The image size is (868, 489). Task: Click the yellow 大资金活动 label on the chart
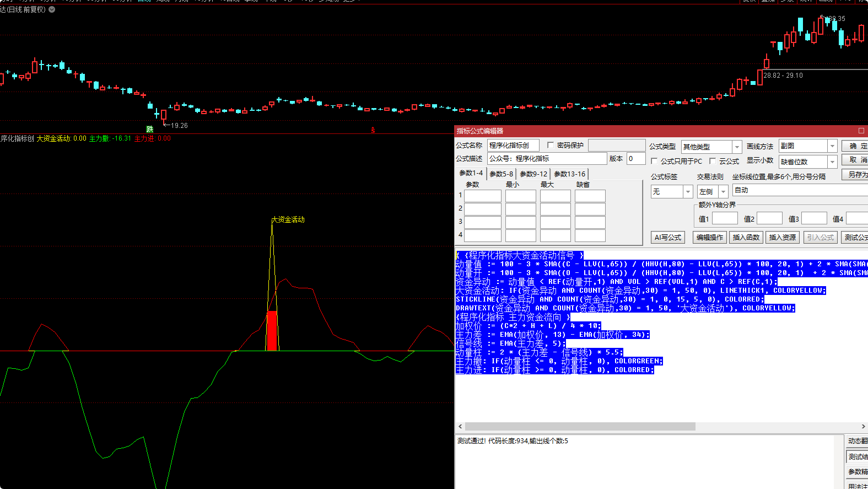[x=288, y=219]
